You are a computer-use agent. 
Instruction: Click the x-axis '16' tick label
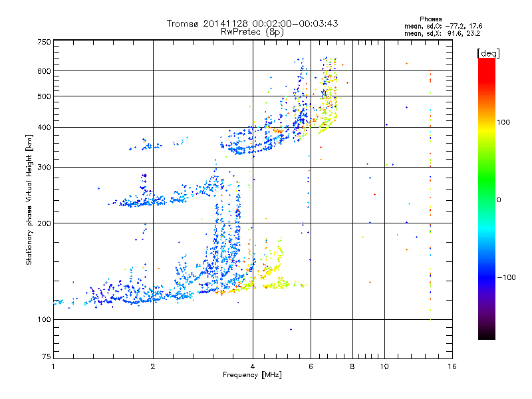[x=452, y=366]
